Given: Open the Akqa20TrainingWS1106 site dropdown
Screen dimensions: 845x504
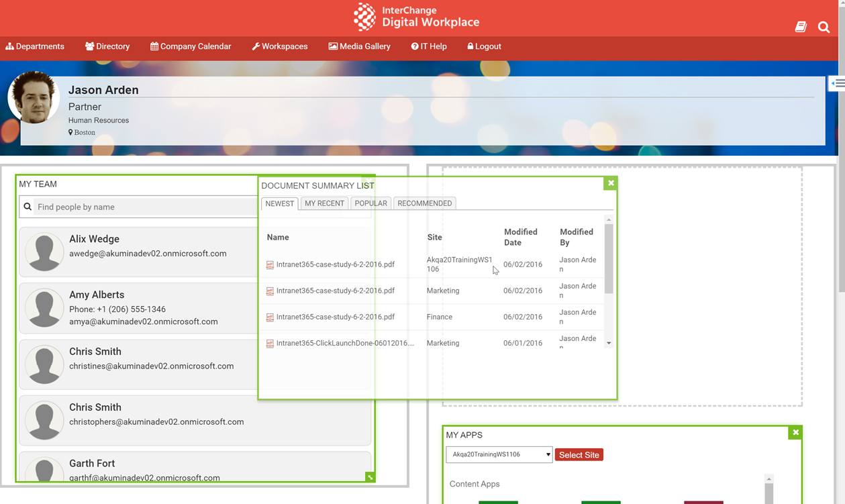Looking at the screenshot, I should pyautogui.click(x=499, y=454).
